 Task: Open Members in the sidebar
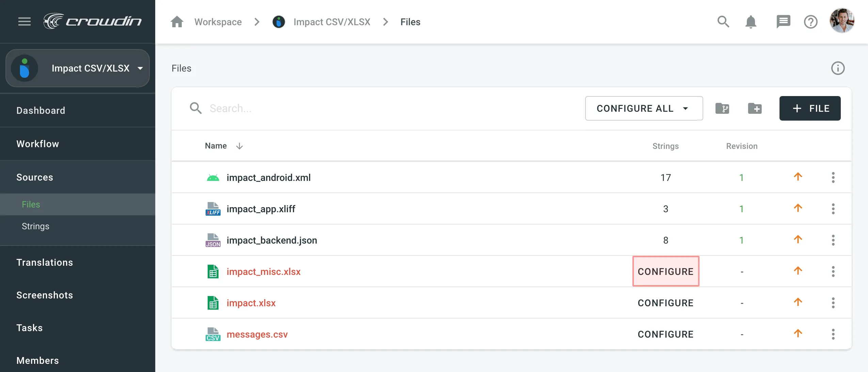tap(37, 360)
